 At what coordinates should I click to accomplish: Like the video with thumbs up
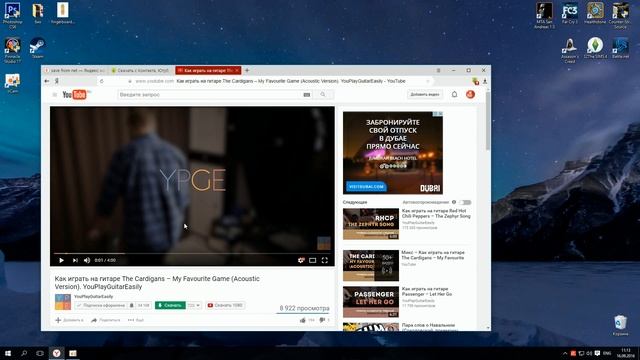[x=303, y=320]
